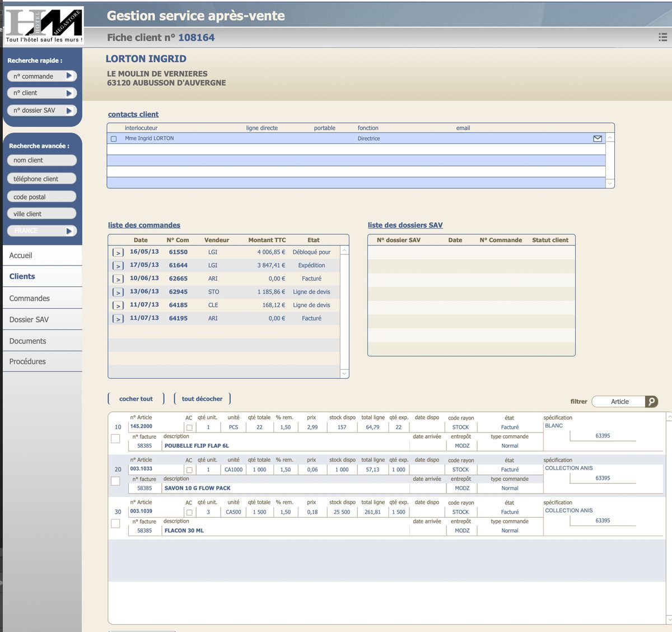
Task: Open order 61550 with its arrow button
Action: coord(118,252)
